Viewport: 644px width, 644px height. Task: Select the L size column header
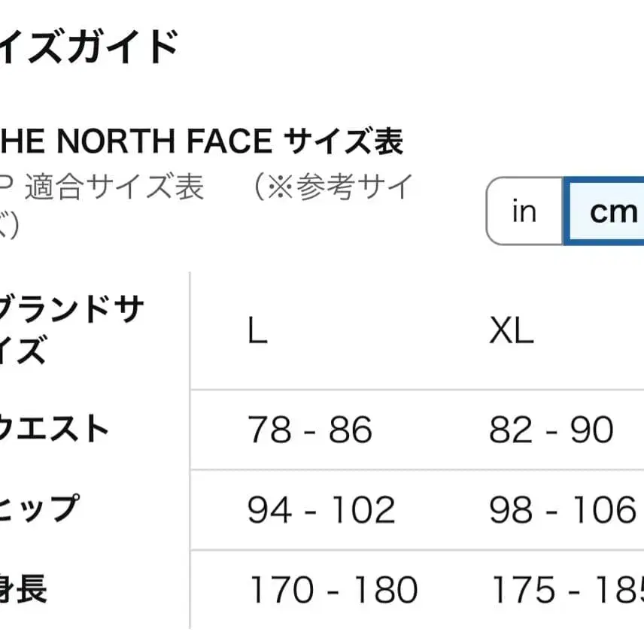(256, 331)
